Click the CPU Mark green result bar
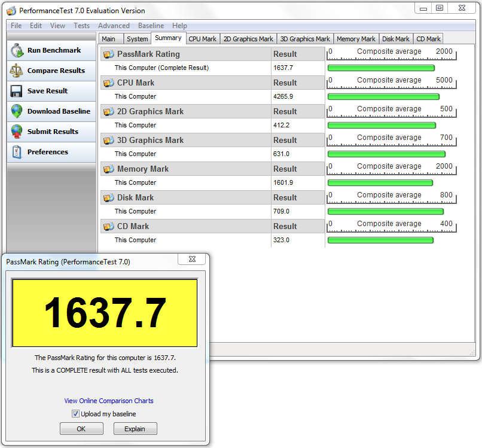This screenshot has width=482, height=448. [384, 96]
